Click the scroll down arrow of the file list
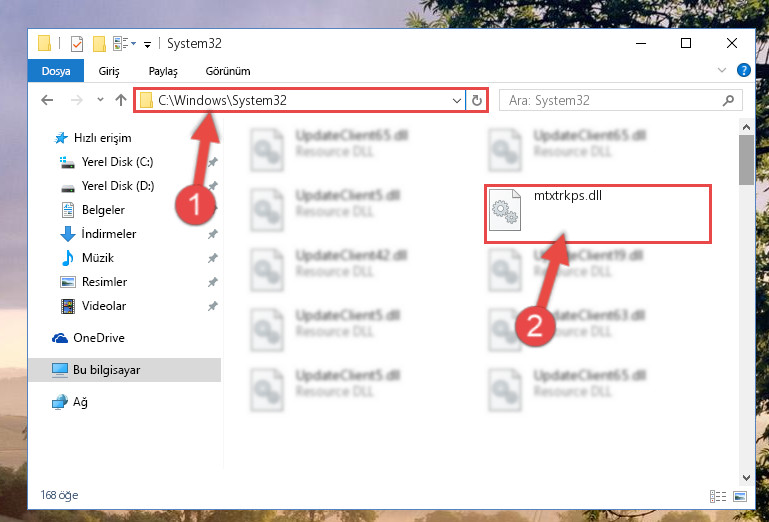This screenshot has width=769, height=522. [746, 477]
